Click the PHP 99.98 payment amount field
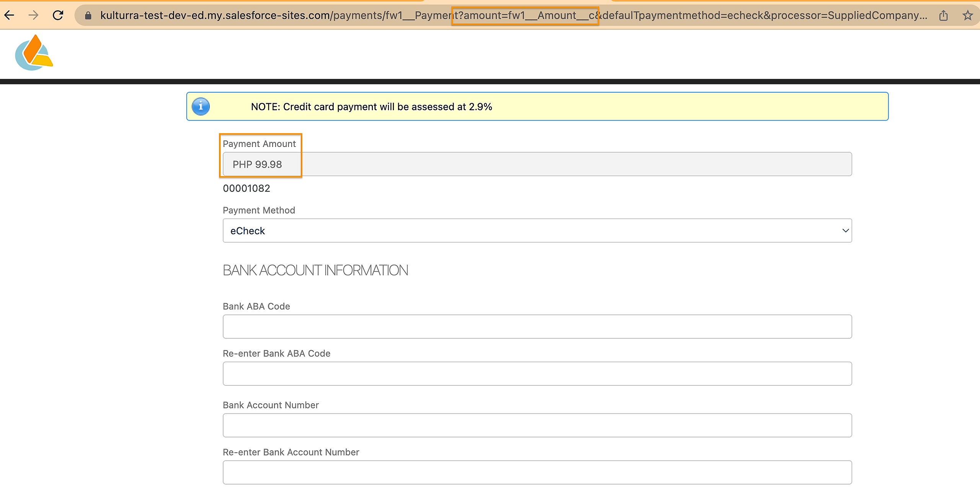 tap(537, 164)
